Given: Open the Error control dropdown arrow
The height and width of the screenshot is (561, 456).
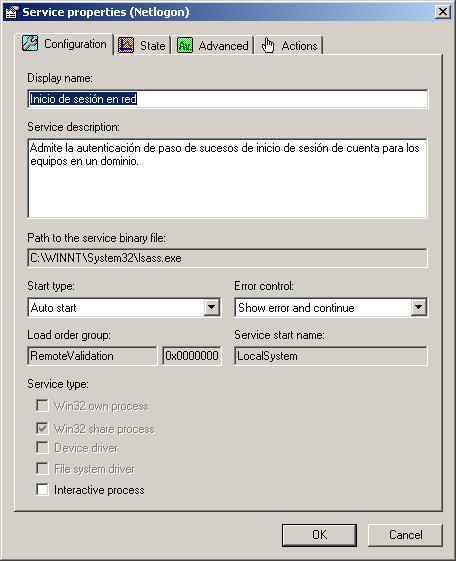Looking at the screenshot, I should pos(418,307).
